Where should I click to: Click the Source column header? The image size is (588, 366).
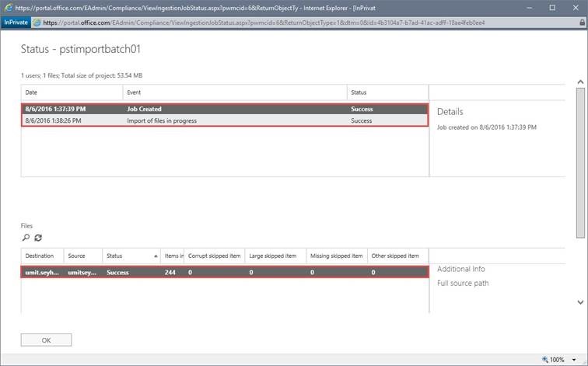click(83, 256)
